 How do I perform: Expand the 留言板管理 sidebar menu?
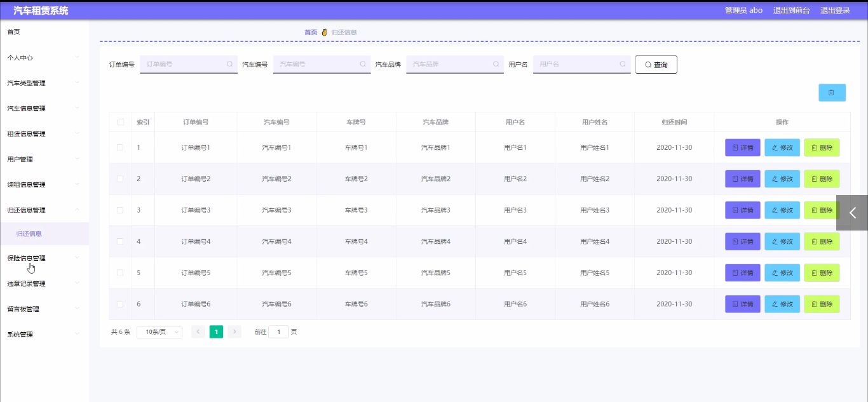pyautogui.click(x=44, y=309)
